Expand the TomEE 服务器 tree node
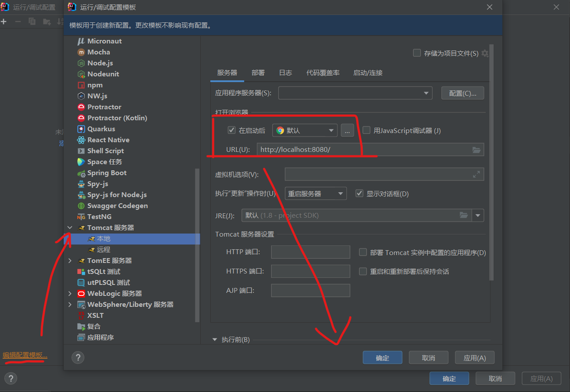This screenshot has width=570, height=392. pyautogui.click(x=70, y=260)
